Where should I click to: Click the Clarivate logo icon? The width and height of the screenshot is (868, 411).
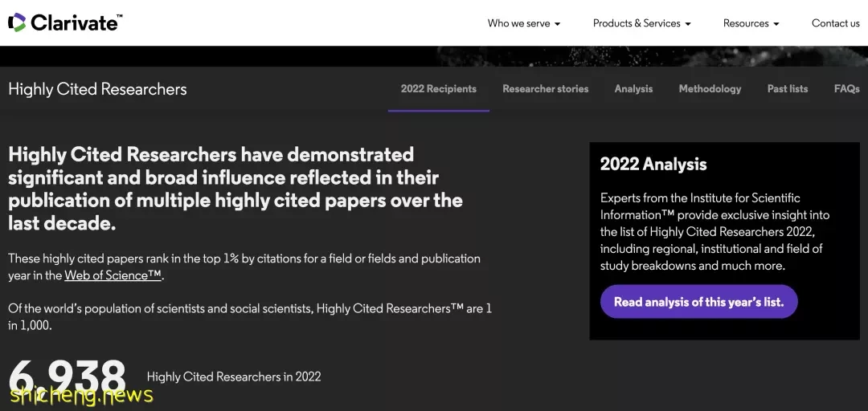click(17, 22)
